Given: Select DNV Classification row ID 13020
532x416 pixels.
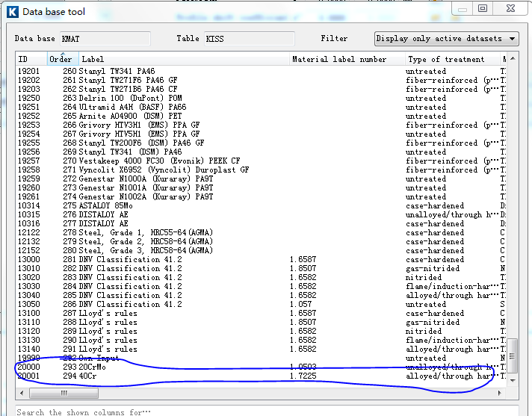Looking at the screenshot, I should 262,277.
